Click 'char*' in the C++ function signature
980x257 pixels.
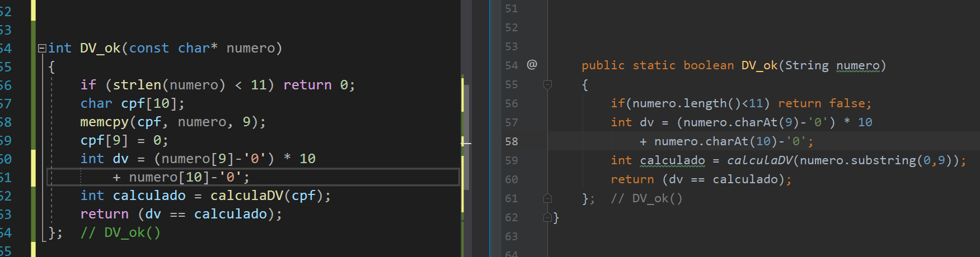pyautogui.click(x=198, y=48)
